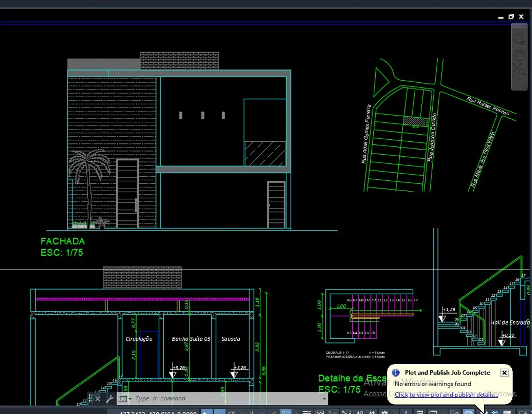Expand command history with the up arrow

[324, 399]
